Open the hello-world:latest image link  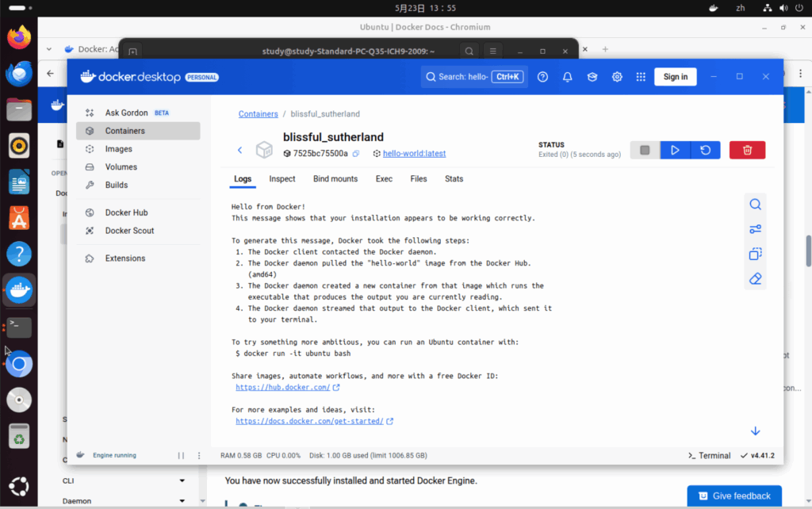click(414, 154)
